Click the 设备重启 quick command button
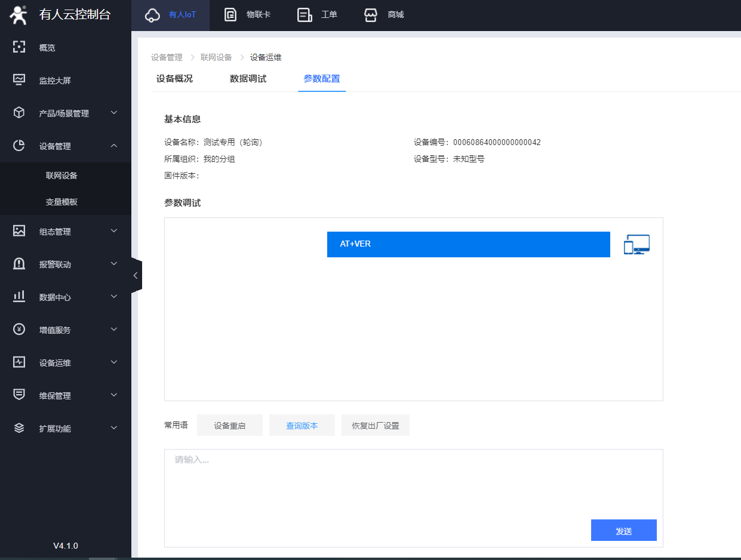This screenshot has height=560, width=741. 230,426
